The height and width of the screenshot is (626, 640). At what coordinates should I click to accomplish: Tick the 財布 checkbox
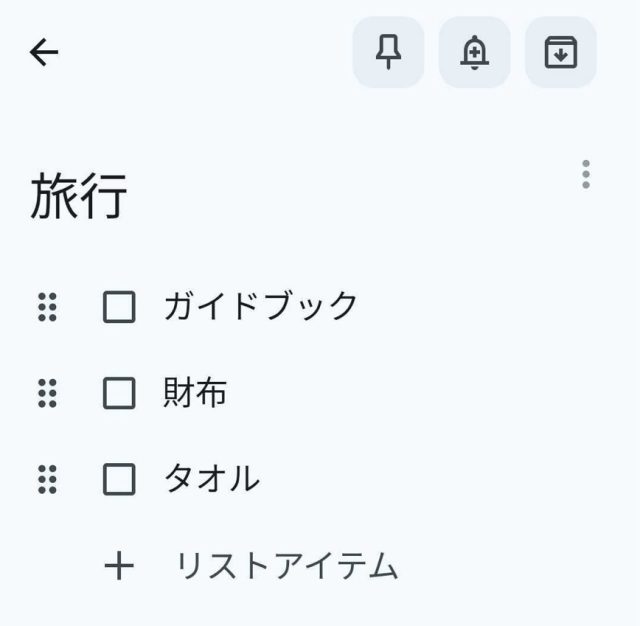(119, 393)
